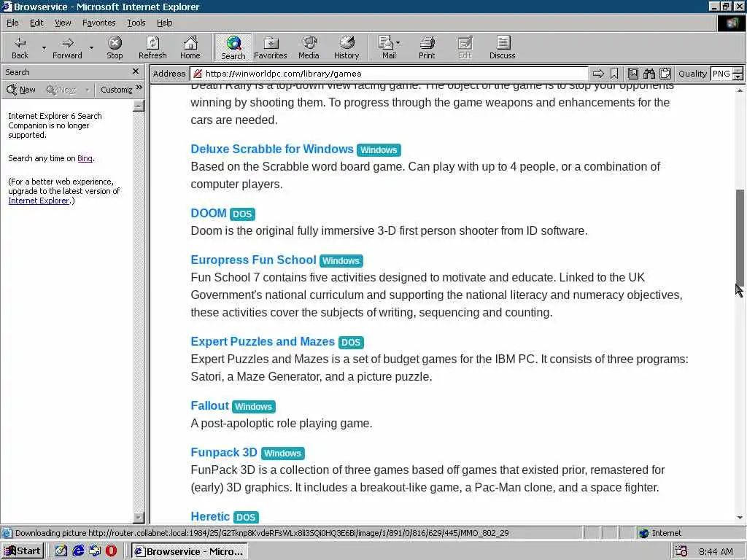Image resolution: width=747 pixels, height=560 pixels.
Task: Click the clipboard icon in address bar
Action: (665, 74)
